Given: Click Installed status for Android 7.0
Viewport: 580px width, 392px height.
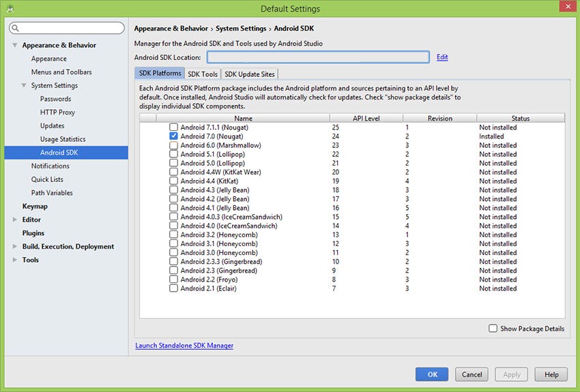Looking at the screenshot, I should [x=491, y=136].
